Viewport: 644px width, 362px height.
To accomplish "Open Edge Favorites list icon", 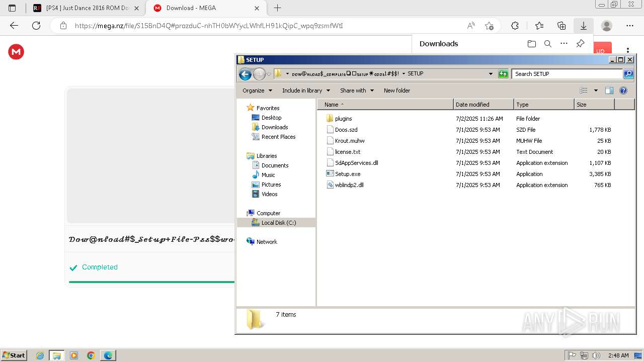I will click(x=539, y=26).
